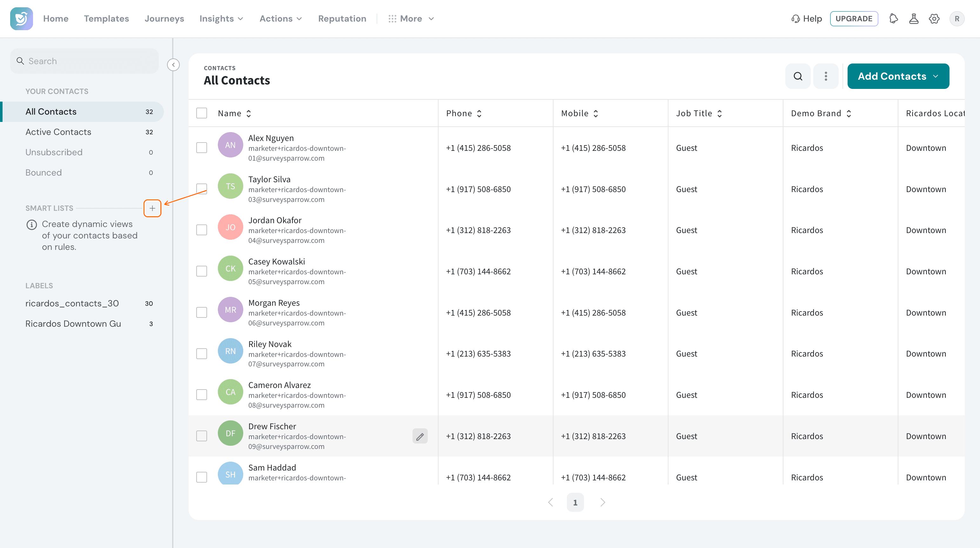This screenshot has height=548, width=980.
Task: Open the settings gear icon
Action: pos(934,19)
